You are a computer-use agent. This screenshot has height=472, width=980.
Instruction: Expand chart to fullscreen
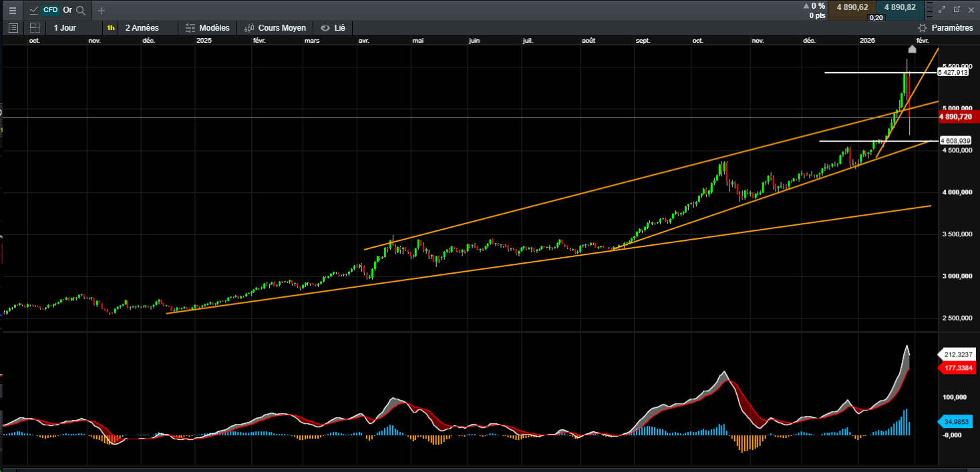[x=942, y=10]
